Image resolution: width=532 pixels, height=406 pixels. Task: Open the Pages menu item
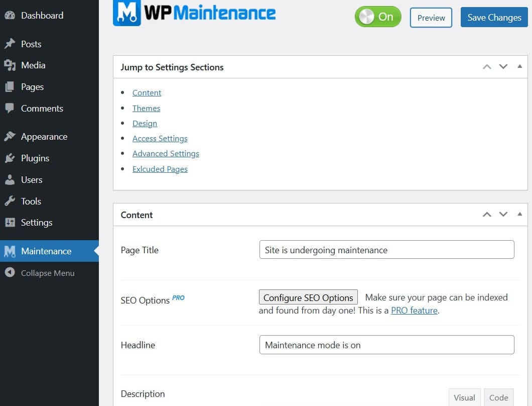32,86
